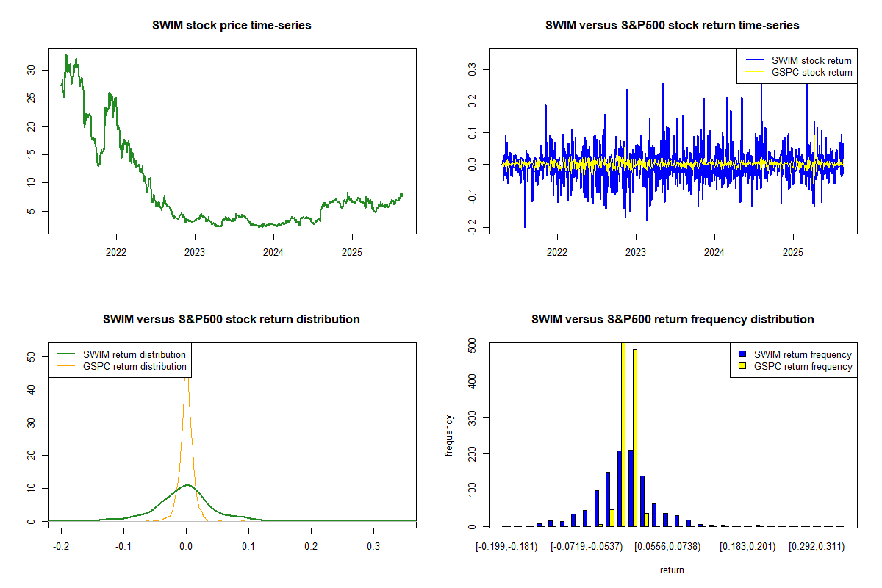Screen dimensions: 882x588
Task: Click the 'SWIM versus S&P500 stock return distribution' title
Action: 232,319
